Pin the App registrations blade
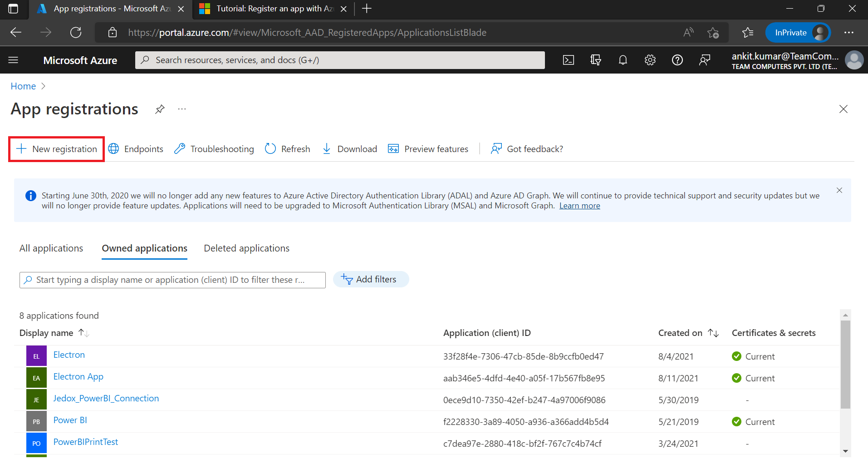The height and width of the screenshot is (459, 868). point(160,109)
